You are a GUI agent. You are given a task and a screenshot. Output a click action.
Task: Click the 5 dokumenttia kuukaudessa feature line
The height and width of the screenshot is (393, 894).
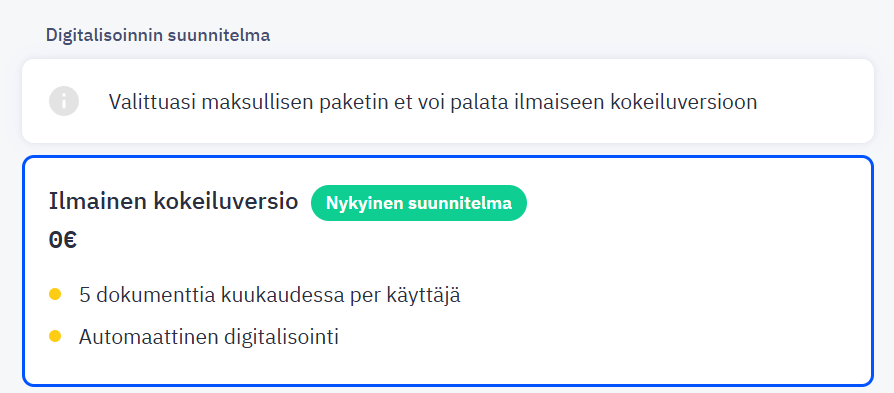point(270,296)
